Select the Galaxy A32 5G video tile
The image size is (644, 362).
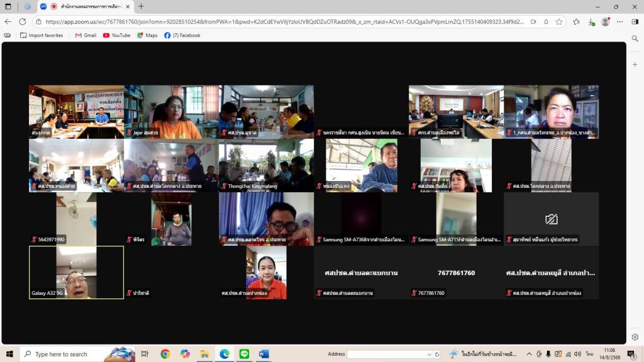point(76,272)
